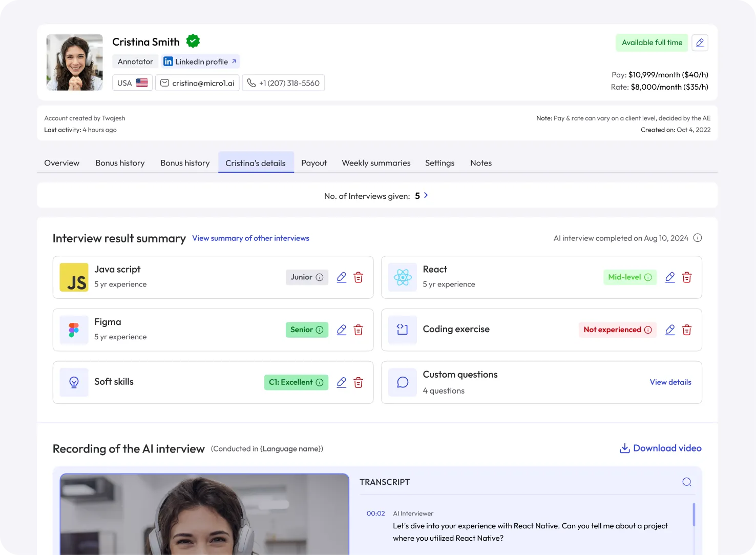Delete the Coding exercise result
The width and height of the screenshot is (756, 555).
[687, 330]
